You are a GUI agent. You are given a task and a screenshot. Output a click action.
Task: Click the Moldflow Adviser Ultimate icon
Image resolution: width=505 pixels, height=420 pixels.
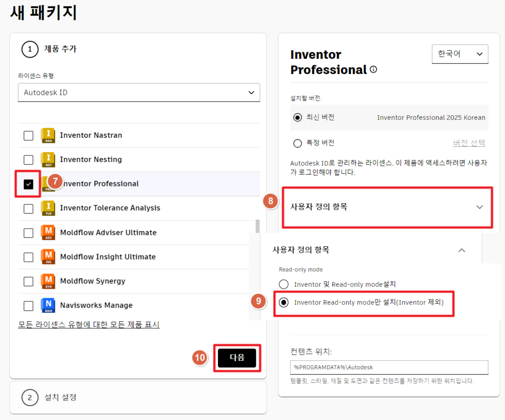48,232
